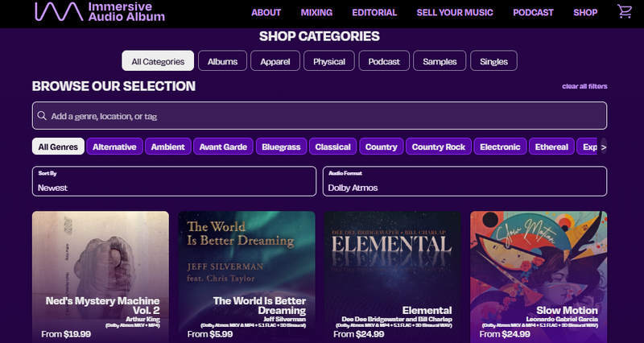The image size is (644, 343).
Task: Open the EDITORIAL section
Action: tap(374, 12)
